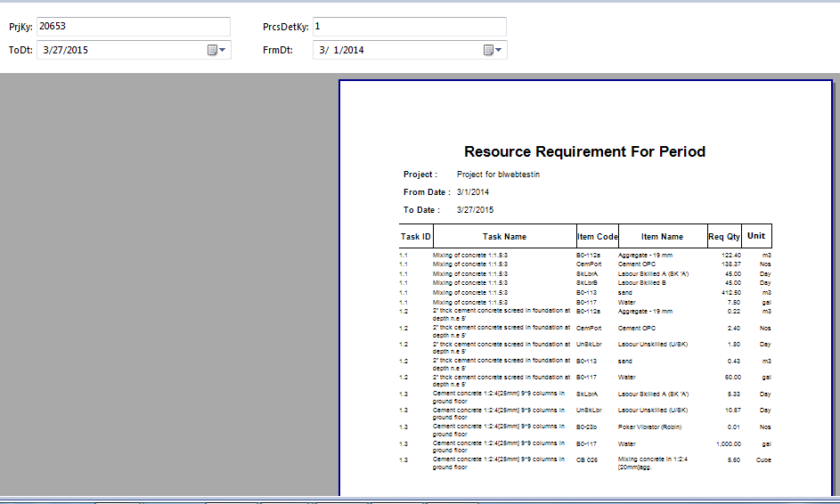Image resolution: width=840 pixels, height=504 pixels.
Task: Open the ToDt calendar dropdown
Action: click(217, 50)
